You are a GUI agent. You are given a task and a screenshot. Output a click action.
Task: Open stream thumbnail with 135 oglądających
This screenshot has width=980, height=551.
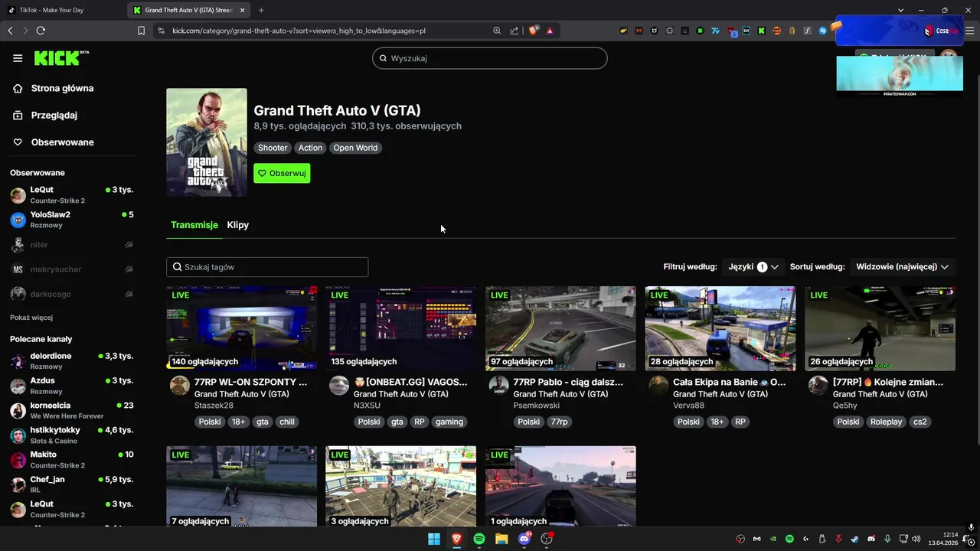click(x=401, y=328)
